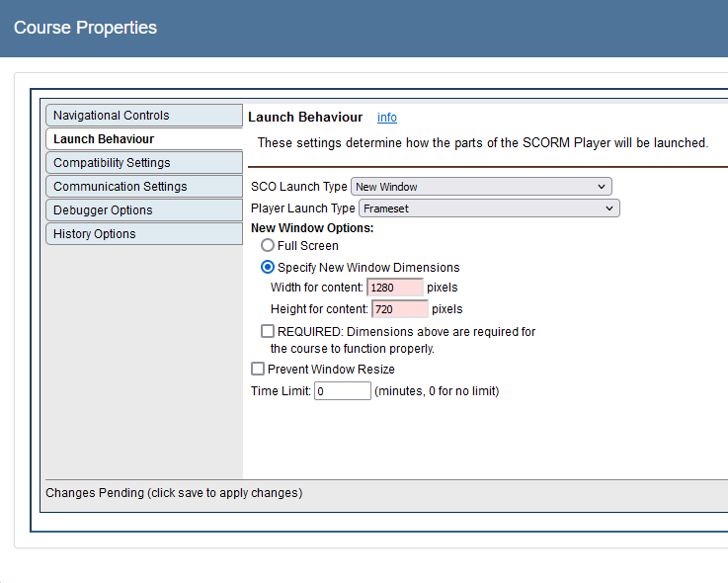Viewport: 728px width, 583px height.
Task: Select the Launch Behaviour tab
Action: (x=143, y=139)
